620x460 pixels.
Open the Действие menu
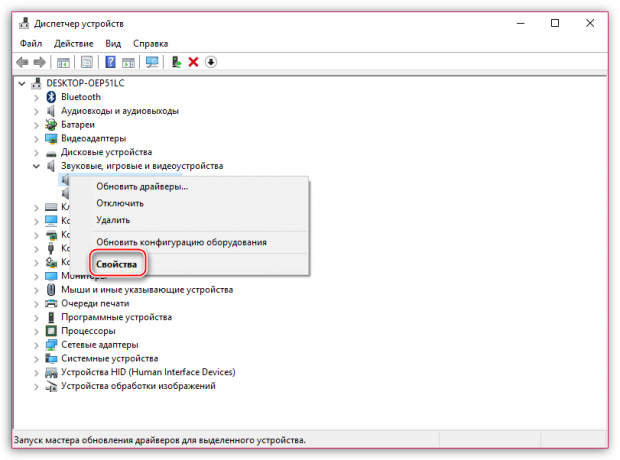(75, 44)
